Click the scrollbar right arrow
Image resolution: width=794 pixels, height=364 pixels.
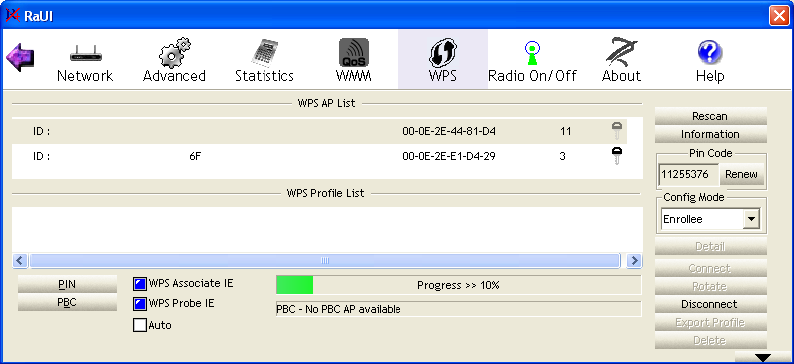click(634, 261)
